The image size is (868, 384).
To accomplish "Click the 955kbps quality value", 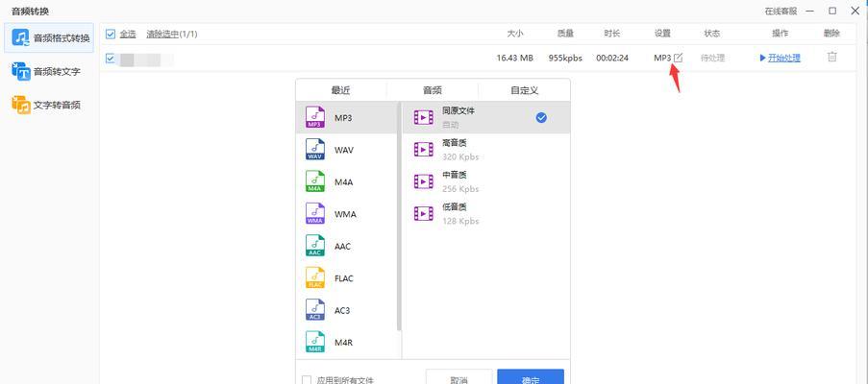I will [565, 58].
